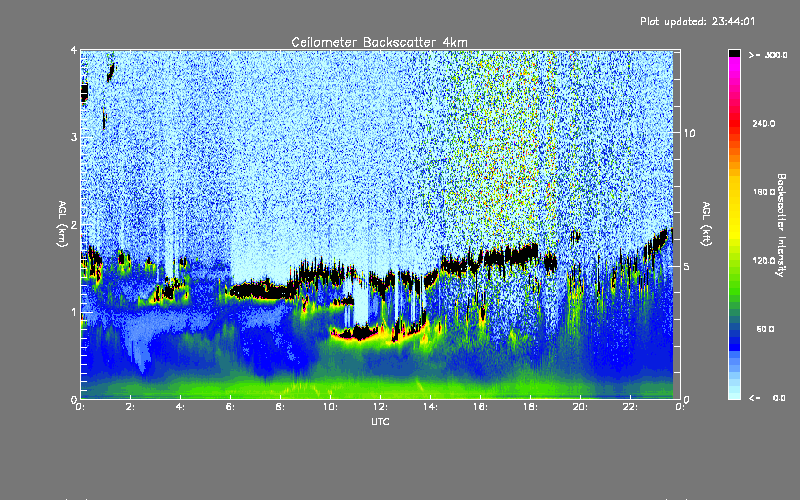800x500 pixels.
Task: Click the 3 km tick label
Action: (74, 137)
